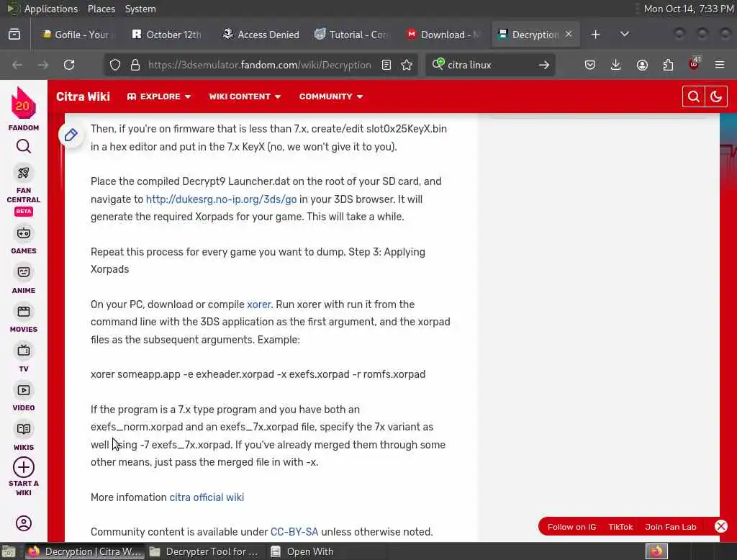
Task: Open the Firefox account icon
Action: 642,65
